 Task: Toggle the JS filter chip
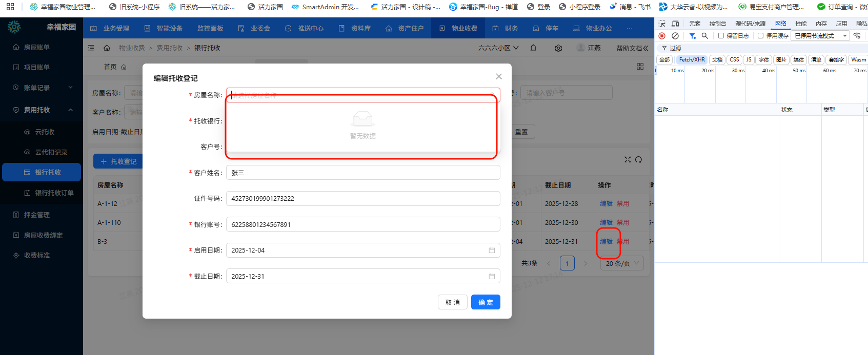[x=749, y=60]
